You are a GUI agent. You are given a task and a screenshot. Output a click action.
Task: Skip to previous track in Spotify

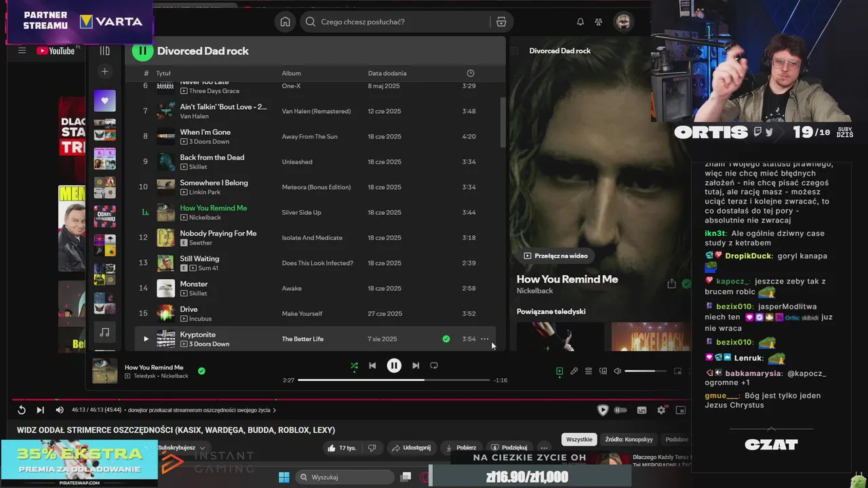(372, 365)
